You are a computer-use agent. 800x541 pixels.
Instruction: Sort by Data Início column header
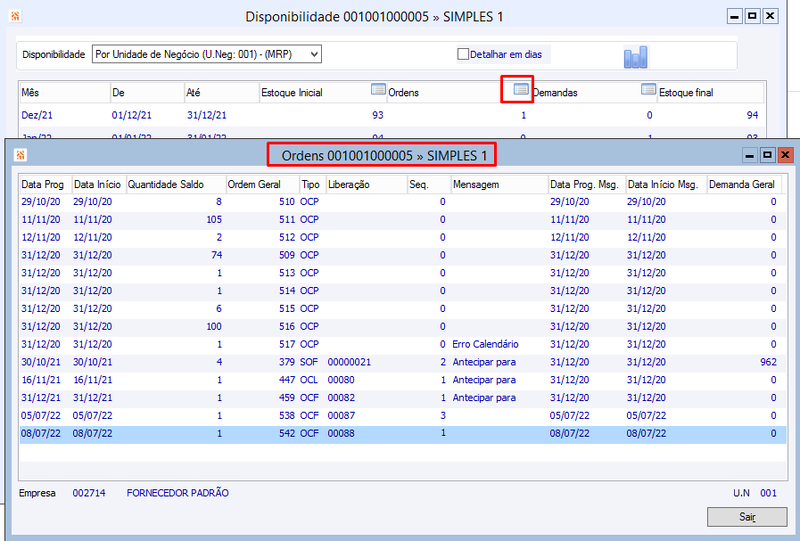[x=98, y=184]
